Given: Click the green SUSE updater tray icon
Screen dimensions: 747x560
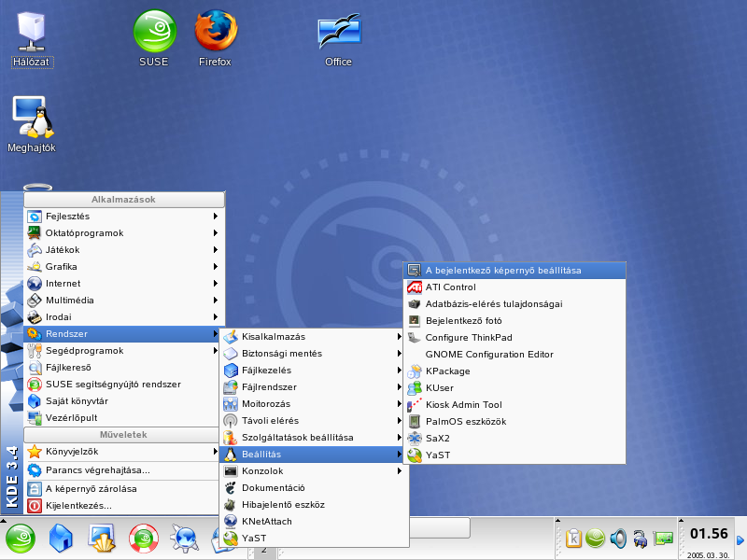Looking at the screenshot, I should pos(595,539).
